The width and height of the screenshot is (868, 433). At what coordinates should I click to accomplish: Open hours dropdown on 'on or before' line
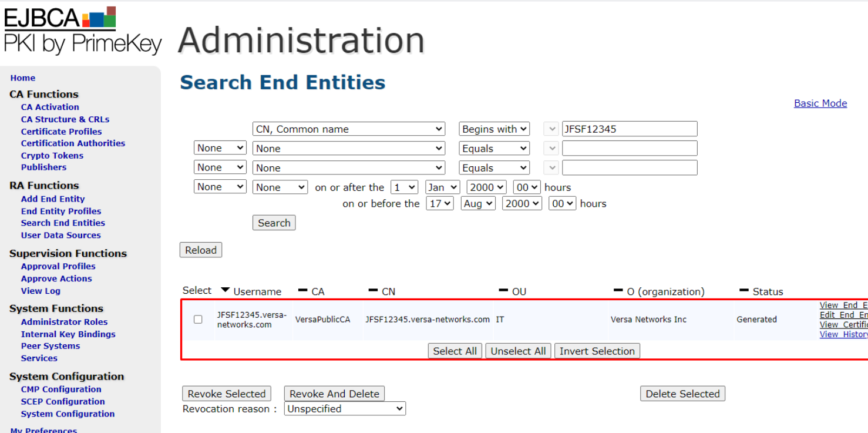[x=563, y=204]
